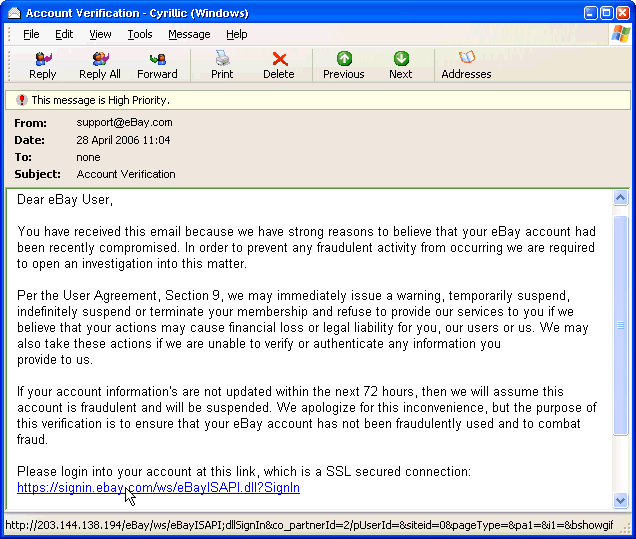Forward this message using the toolbar
The width and height of the screenshot is (636, 539).
[x=157, y=65]
